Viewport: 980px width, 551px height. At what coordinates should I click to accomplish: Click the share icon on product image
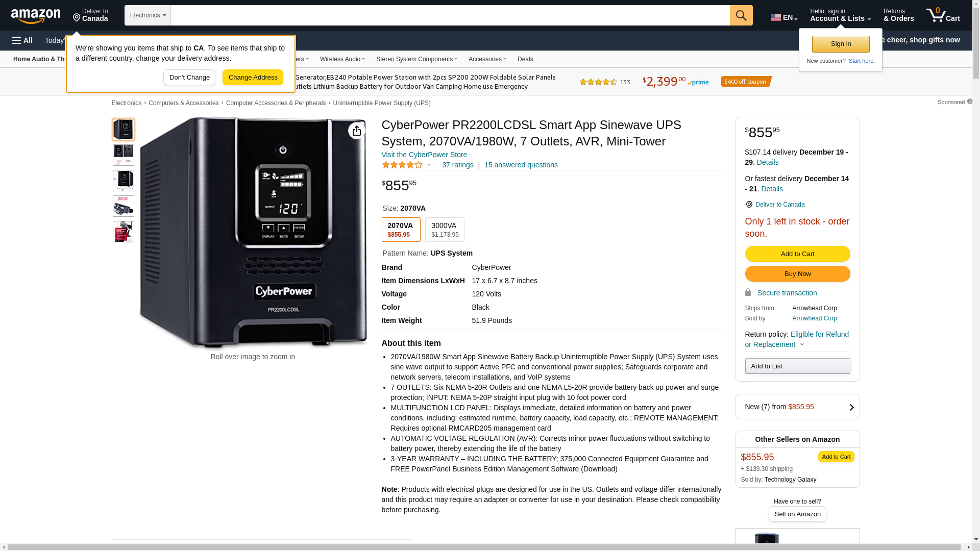tap(356, 131)
